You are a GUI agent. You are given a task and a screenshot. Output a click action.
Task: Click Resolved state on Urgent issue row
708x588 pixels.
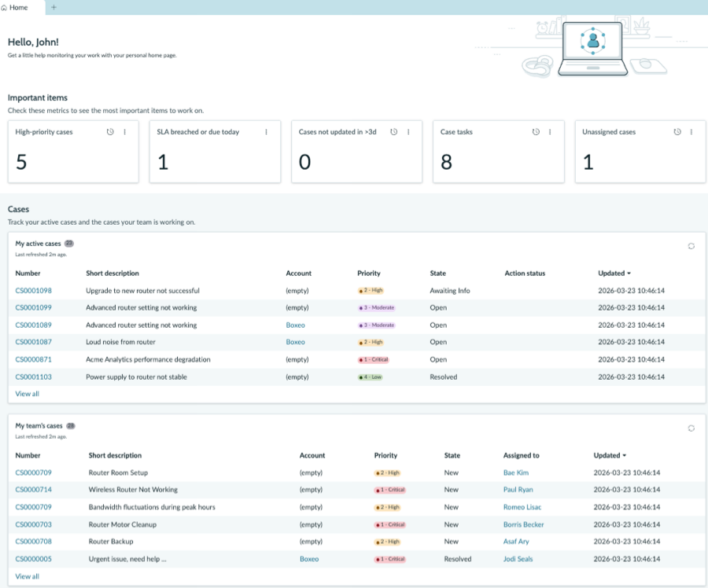[457, 559]
